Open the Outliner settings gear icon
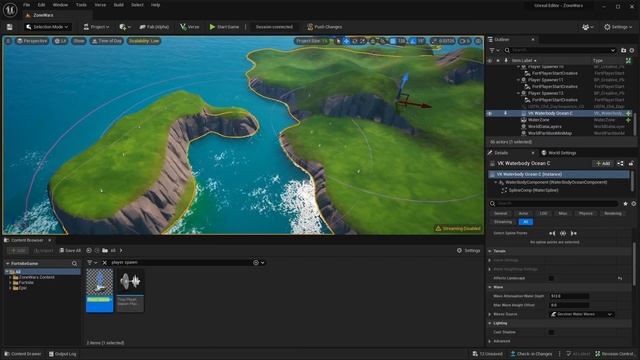 [x=631, y=50]
